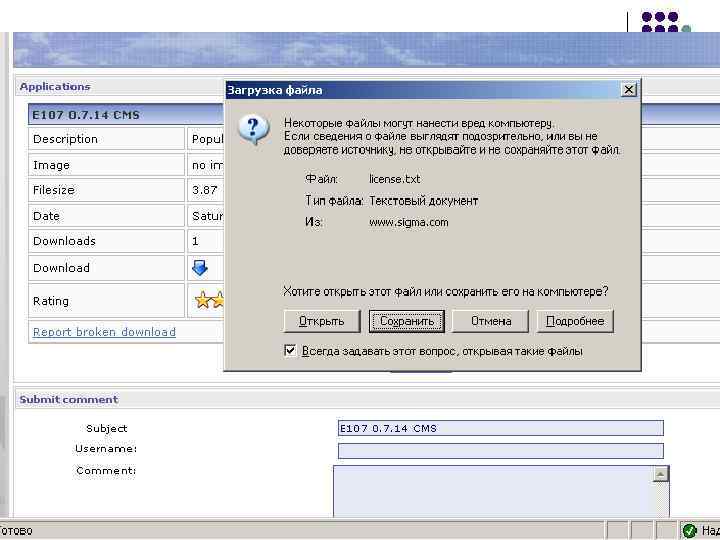720x540 pixels.
Task: Click the Отмена button
Action: [491, 321]
